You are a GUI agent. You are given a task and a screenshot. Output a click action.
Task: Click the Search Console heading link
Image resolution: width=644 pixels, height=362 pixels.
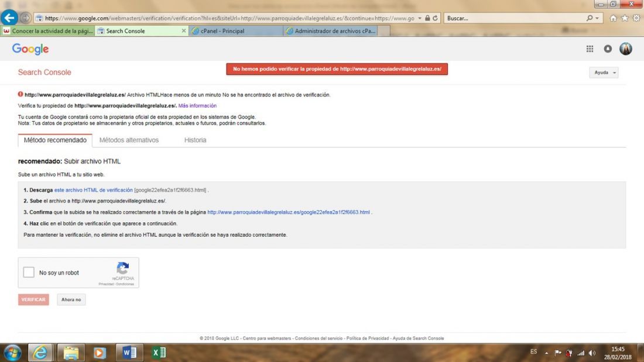[44, 73]
